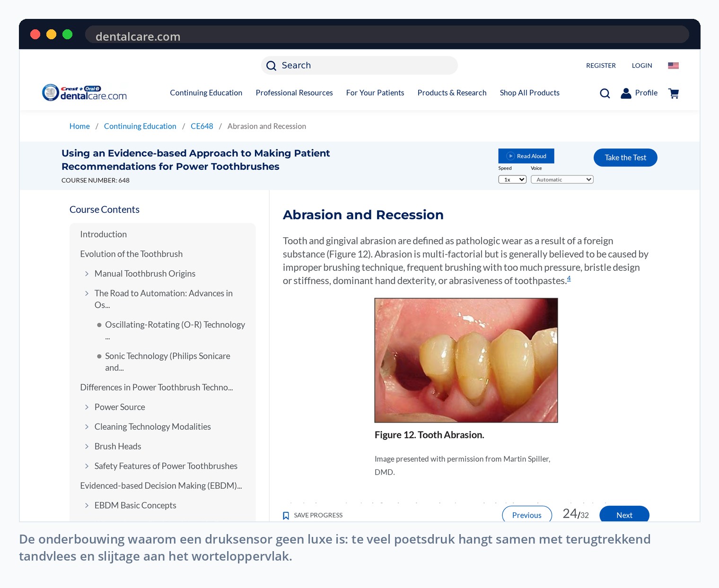
Task: Click the search magnifier icon beside Profile
Action: [605, 94]
